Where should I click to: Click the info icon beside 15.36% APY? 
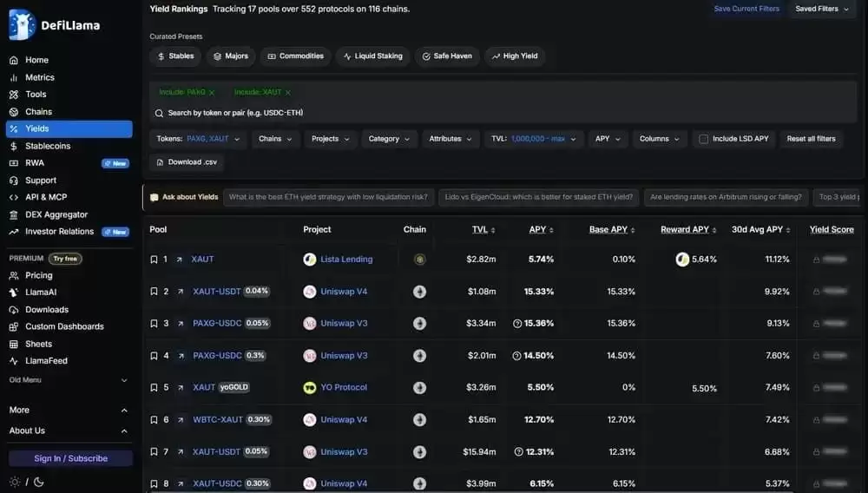click(517, 324)
